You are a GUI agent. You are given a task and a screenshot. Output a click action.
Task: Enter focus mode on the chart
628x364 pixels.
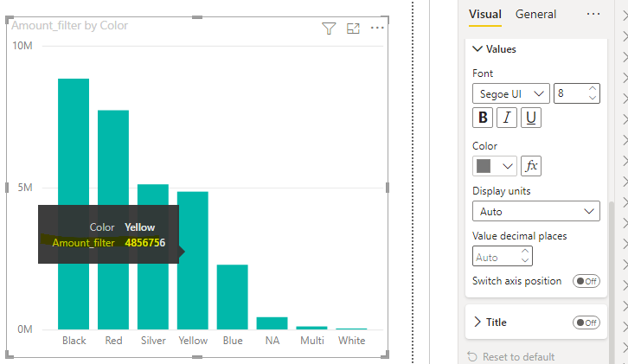pos(353,29)
